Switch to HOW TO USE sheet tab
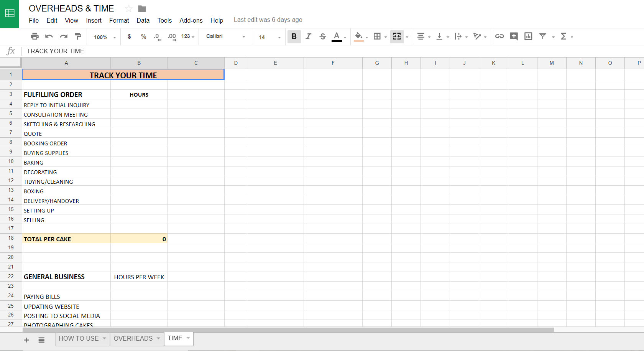 (82, 339)
